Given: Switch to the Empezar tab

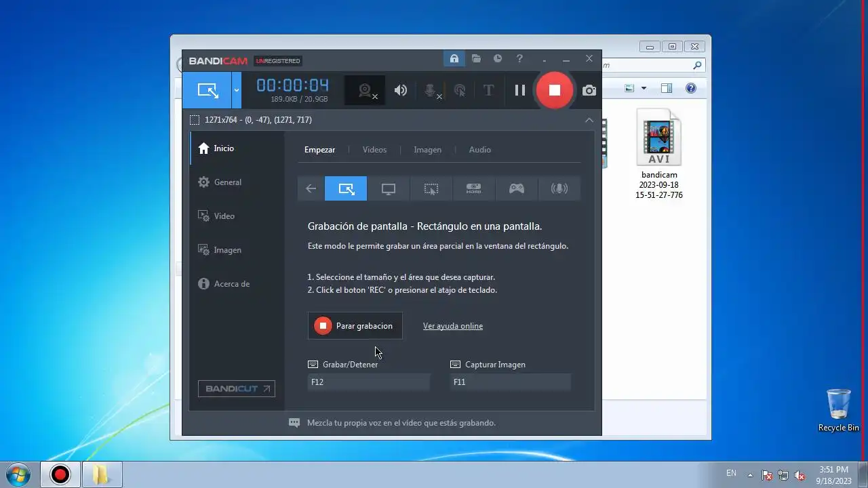Looking at the screenshot, I should (319, 150).
